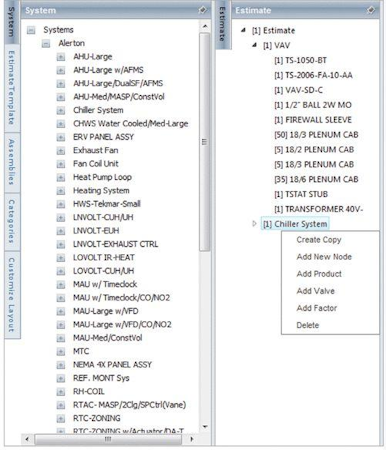Pin the System panel with pushpin icon
Viewport: 386px width, 450px height.
[x=202, y=10]
